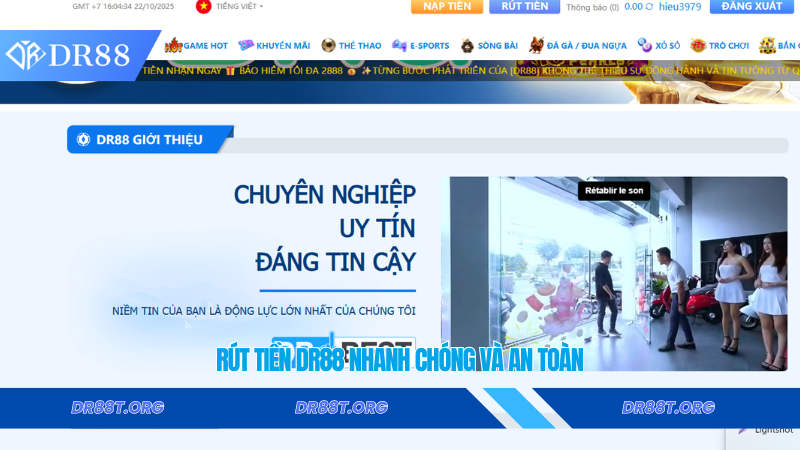Click the Vietnam flag icon
The height and width of the screenshot is (450, 800).
click(x=204, y=7)
